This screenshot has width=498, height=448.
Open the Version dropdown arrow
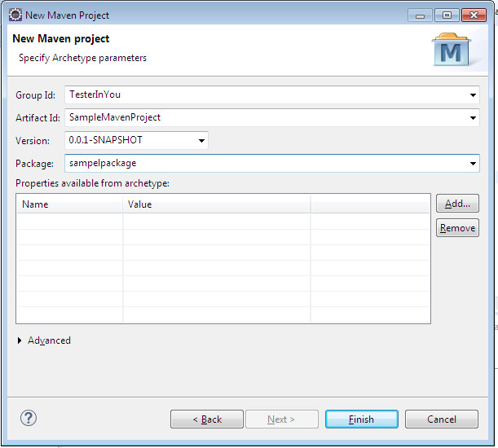point(201,141)
